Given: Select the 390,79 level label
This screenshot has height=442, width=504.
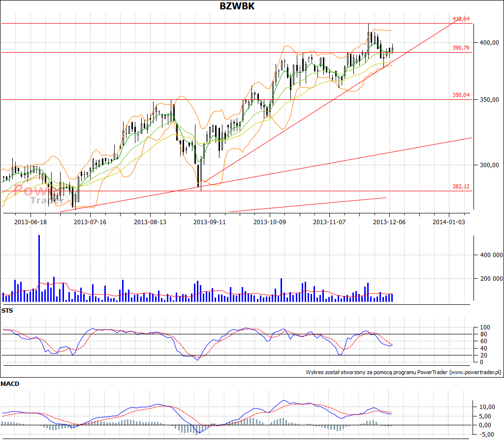Looking at the screenshot, I should click(461, 48).
